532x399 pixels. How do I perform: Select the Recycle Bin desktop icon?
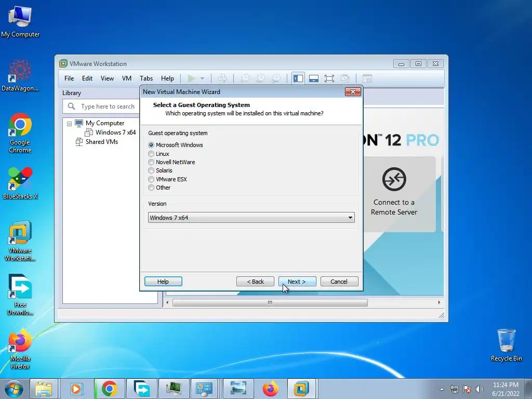coord(506,345)
